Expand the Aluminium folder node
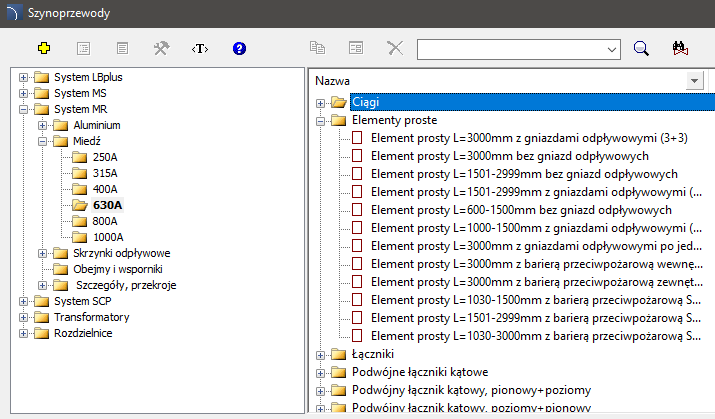 coord(43,125)
